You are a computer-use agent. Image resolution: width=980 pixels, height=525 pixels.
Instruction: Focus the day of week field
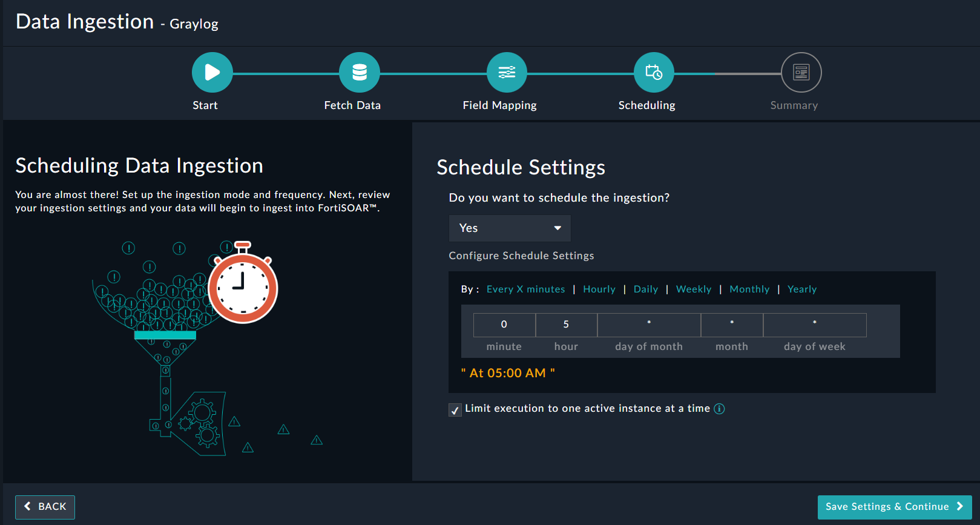(814, 325)
